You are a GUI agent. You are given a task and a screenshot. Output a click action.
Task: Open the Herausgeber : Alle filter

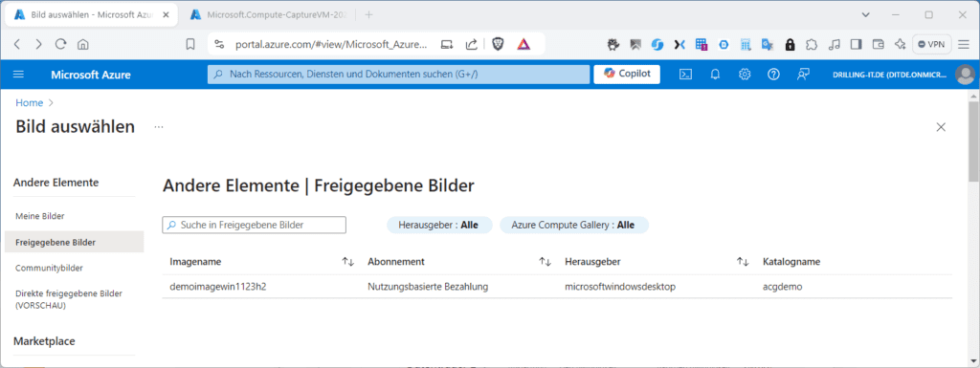(439, 226)
